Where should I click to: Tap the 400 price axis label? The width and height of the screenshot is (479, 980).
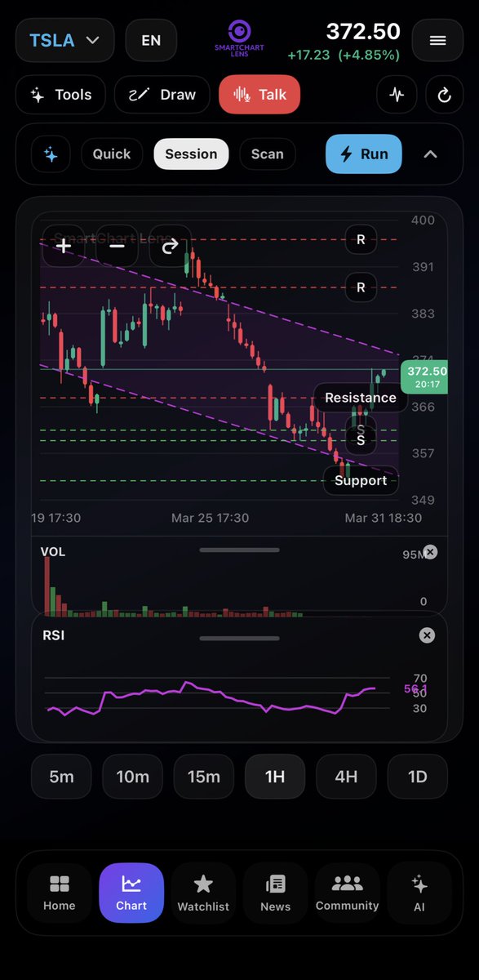pos(424,220)
